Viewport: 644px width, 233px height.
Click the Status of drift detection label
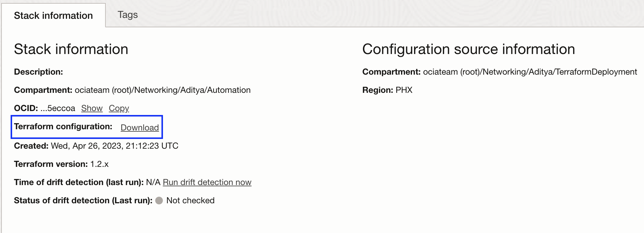[82, 200]
